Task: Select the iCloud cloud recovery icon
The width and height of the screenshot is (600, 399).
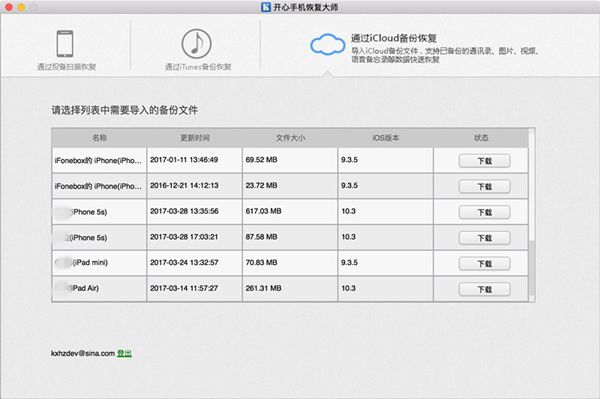Action: 327,44
